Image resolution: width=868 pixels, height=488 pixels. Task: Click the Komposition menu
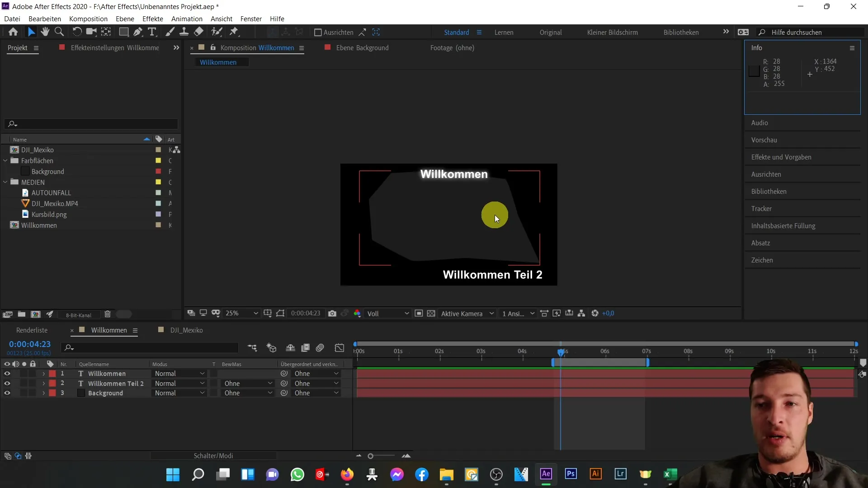[x=89, y=19]
